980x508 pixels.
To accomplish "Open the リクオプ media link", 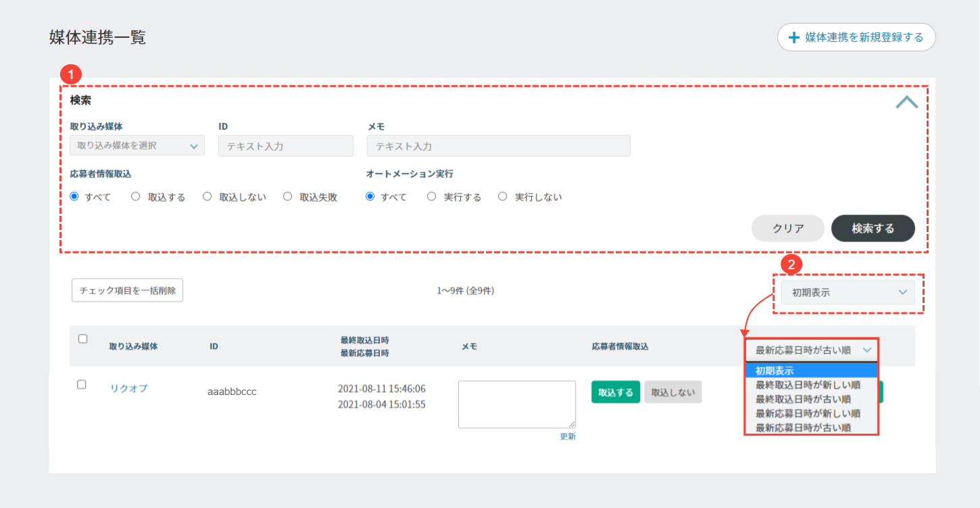I will (x=128, y=388).
